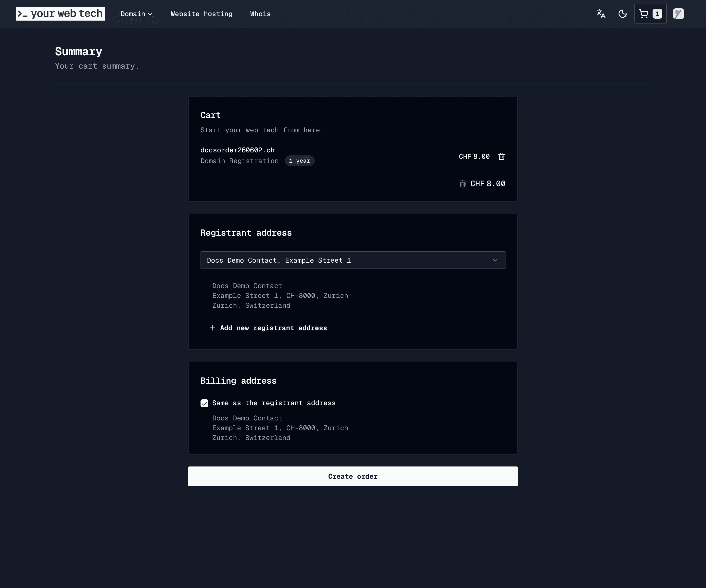This screenshot has height=588, width=706.
Task: Click the CHF 8.00 item price
Action: pos(474,156)
